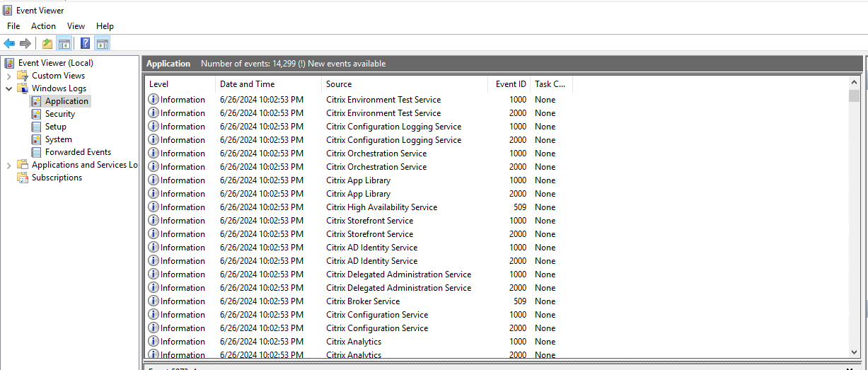Select the Setup log icon in tree

pyautogui.click(x=37, y=127)
